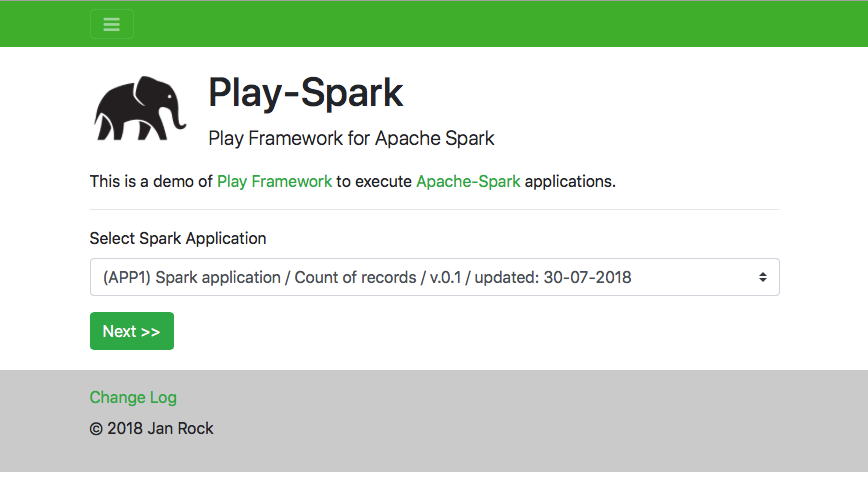Click the © 2018 Jan Rock text

[x=151, y=428]
